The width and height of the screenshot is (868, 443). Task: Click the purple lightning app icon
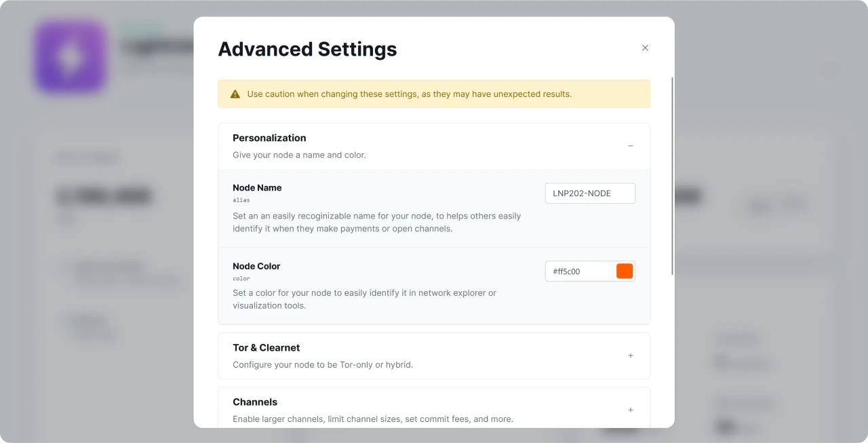71,57
